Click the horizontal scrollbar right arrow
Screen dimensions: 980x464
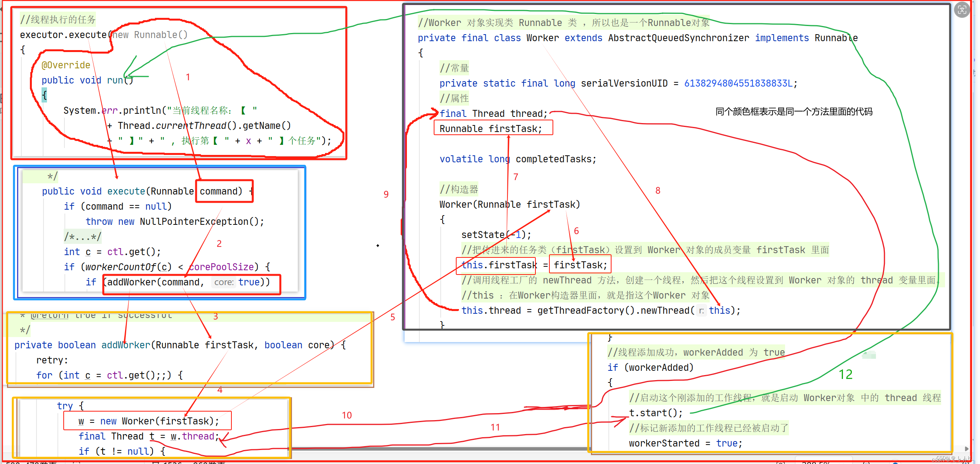[967, 449]
